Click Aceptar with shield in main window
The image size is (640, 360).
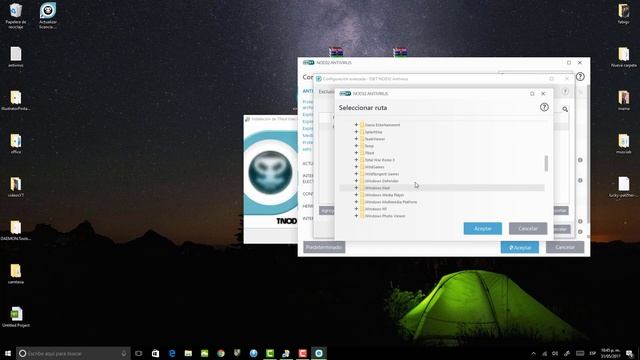[520, 247]
